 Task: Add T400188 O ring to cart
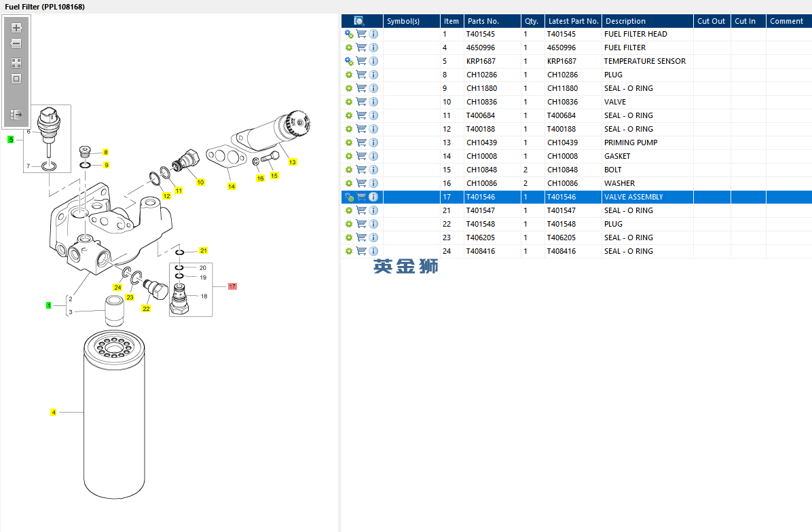(361, 129)
